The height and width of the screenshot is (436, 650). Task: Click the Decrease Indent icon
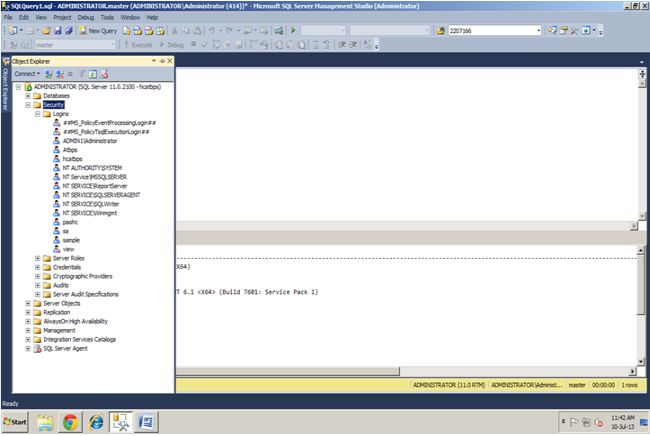tap(342, 45)
